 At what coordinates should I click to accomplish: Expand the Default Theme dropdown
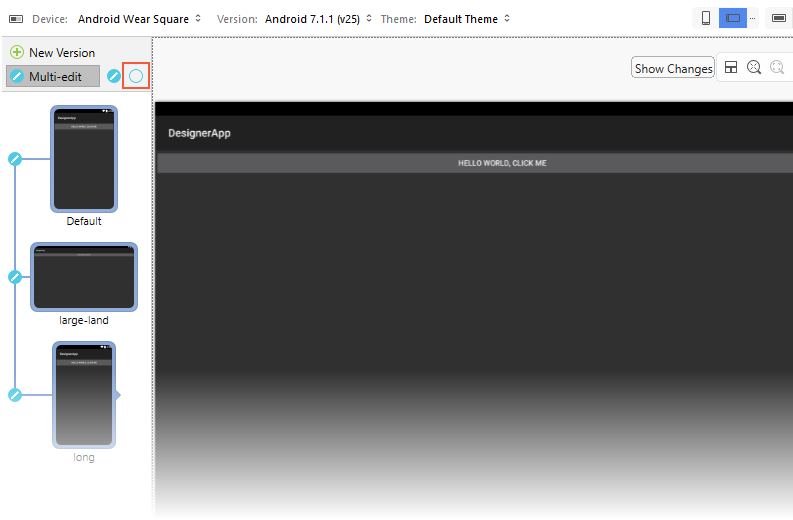click(x=467, y=18)
